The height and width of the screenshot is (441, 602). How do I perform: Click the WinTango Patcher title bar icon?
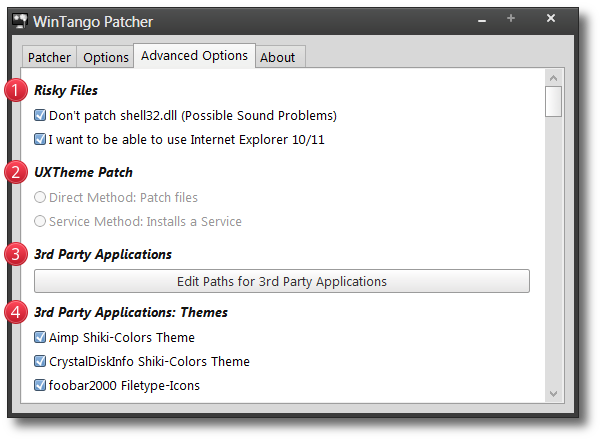coord(20,21)
